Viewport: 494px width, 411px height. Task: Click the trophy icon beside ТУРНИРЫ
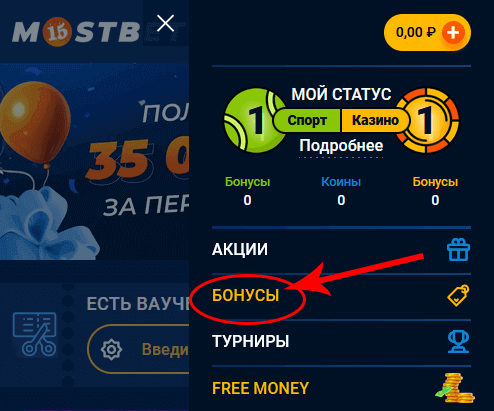coord(459,341)
